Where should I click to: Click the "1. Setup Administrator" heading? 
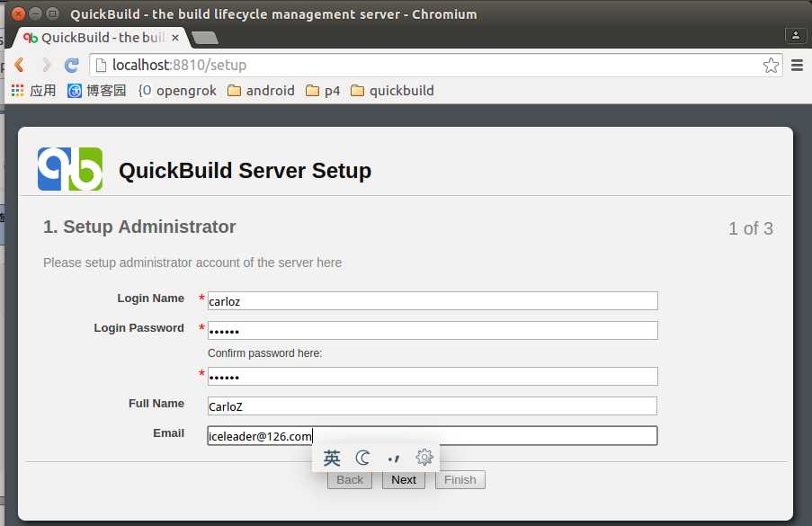(139, 227)
